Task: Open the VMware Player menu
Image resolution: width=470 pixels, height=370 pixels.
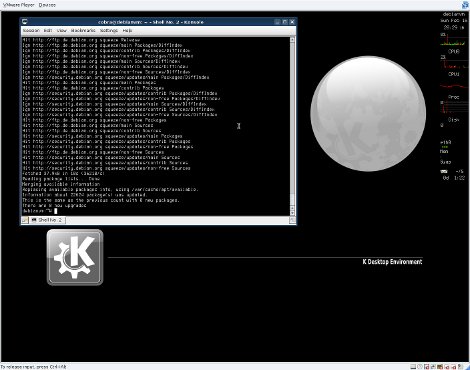Action: coord(18,5)
